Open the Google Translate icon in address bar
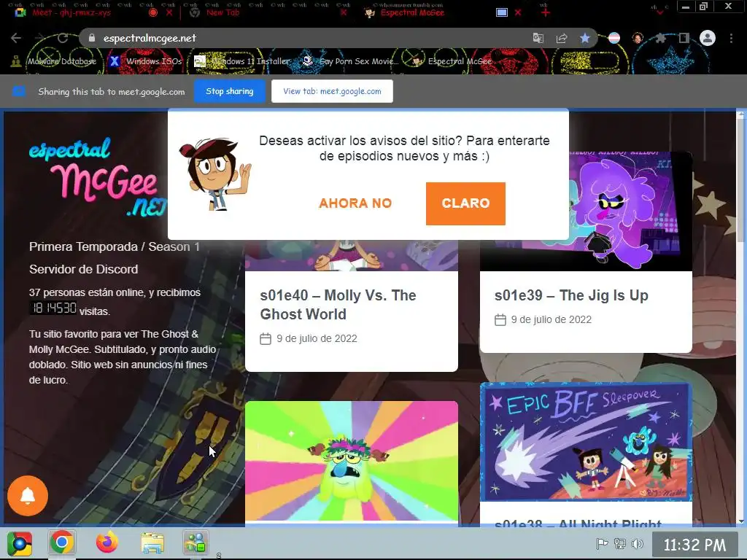 click(538, 38)
